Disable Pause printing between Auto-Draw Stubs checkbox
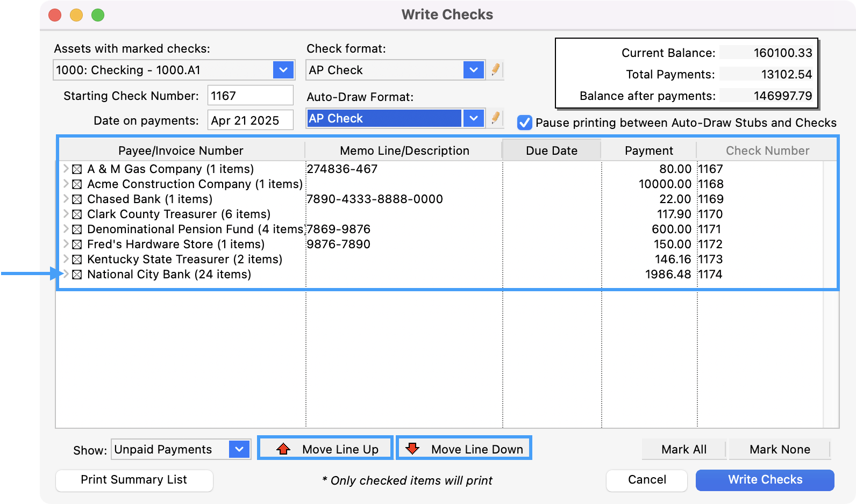 pos(524,123)
